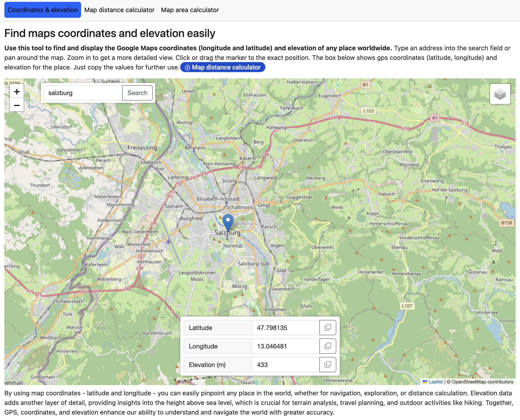Open the Map area calculator tab

click(190, 10)
